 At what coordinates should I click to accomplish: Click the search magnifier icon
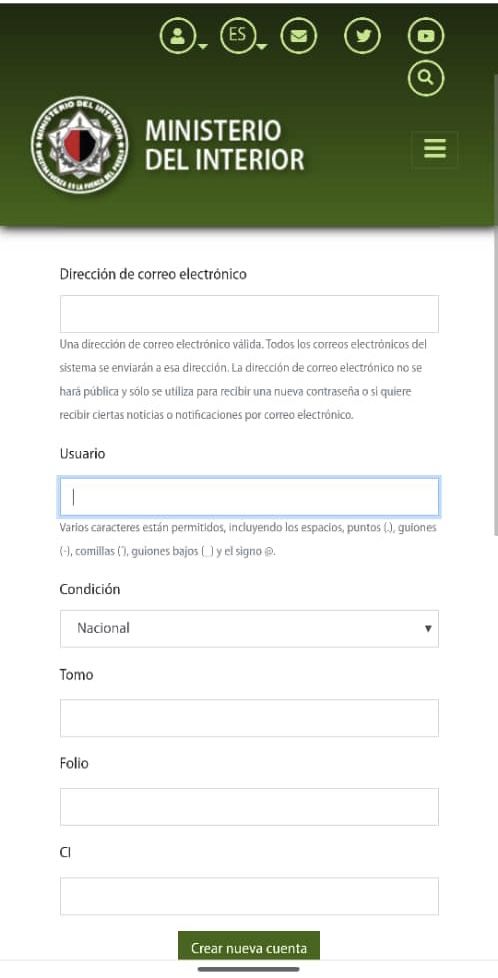(x=426, y=78)
